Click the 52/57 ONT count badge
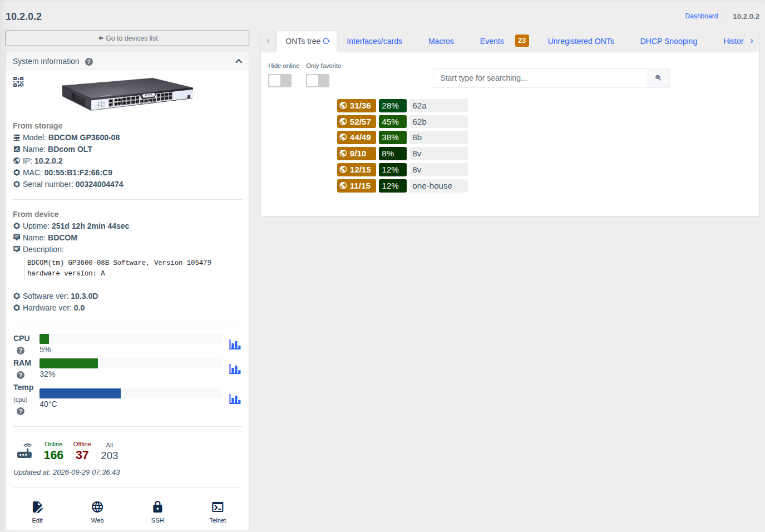This screenshot has height=532, width=765. (x=357, y=122)
